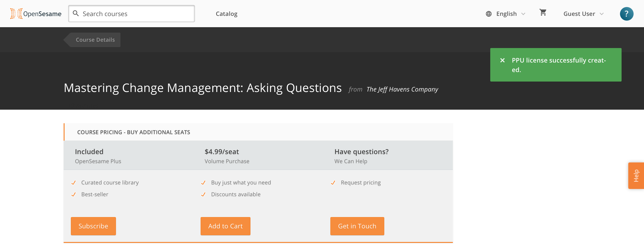Select the $4.99/seat price text
644x249 pixels.
(222, 152)
